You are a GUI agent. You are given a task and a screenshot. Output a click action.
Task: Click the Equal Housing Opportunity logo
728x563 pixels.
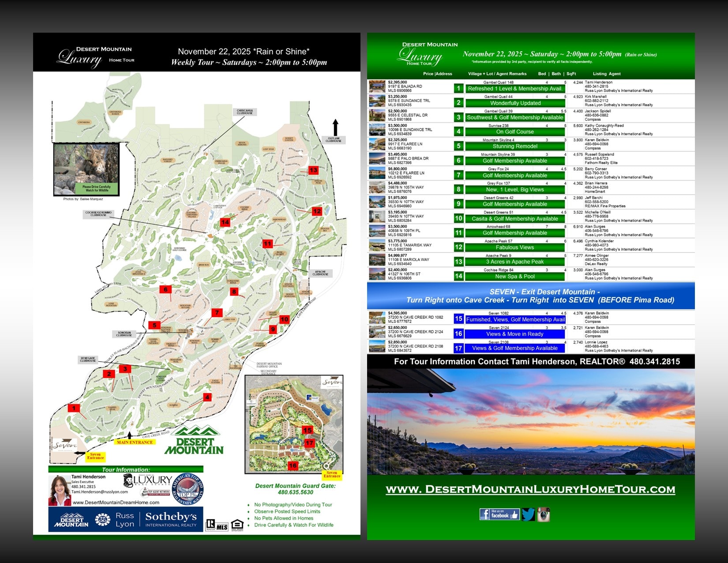[237, 525]
